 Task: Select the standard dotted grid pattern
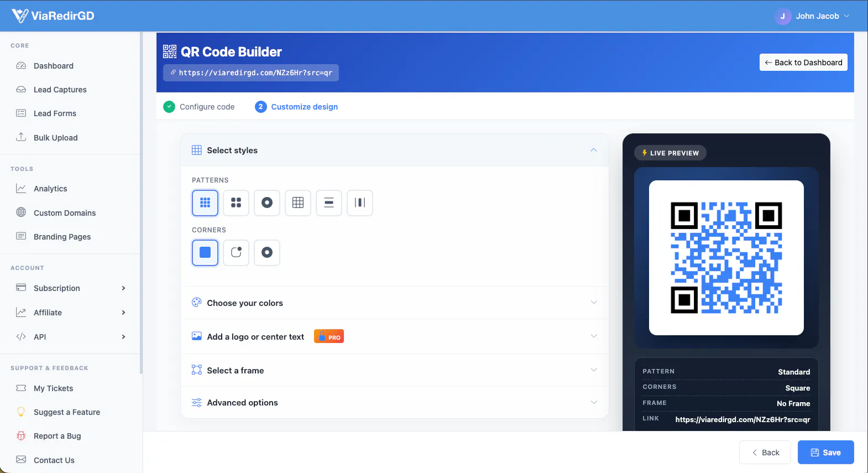coord(205,202)
